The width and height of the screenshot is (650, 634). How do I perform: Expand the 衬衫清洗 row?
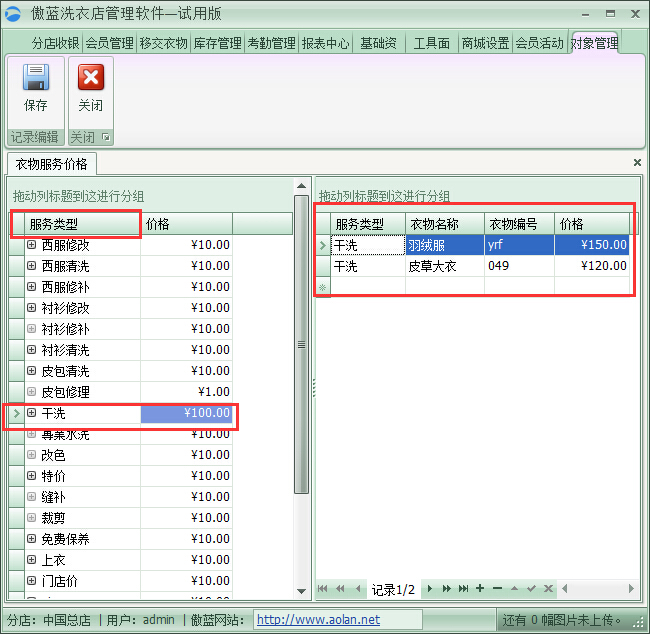pos(32,350)
